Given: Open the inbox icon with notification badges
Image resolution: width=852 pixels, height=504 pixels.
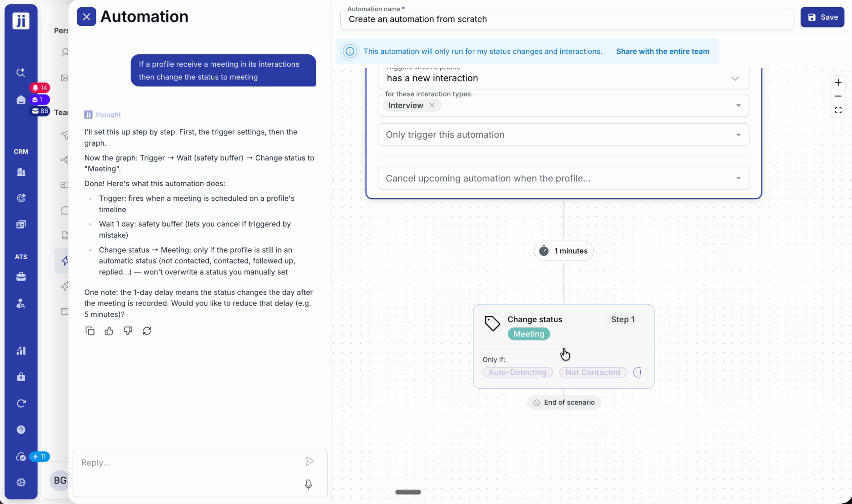Looking at the screenshot, I should tap(21, 100).
